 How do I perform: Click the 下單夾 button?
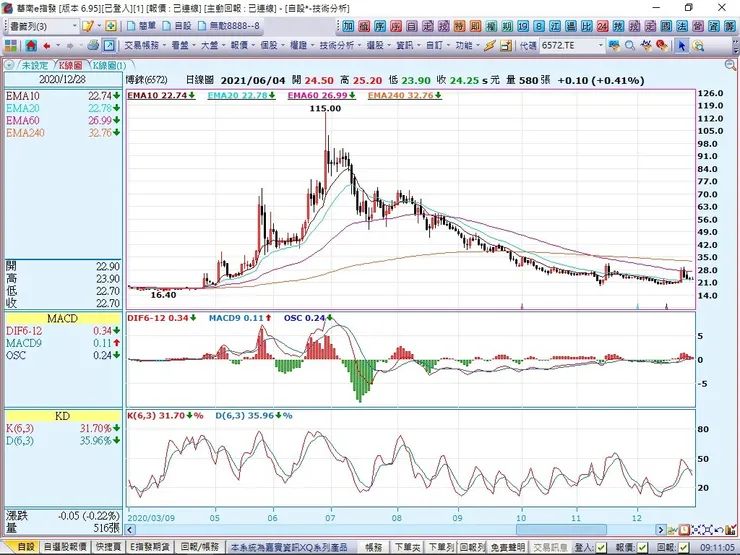coord(406,547)
